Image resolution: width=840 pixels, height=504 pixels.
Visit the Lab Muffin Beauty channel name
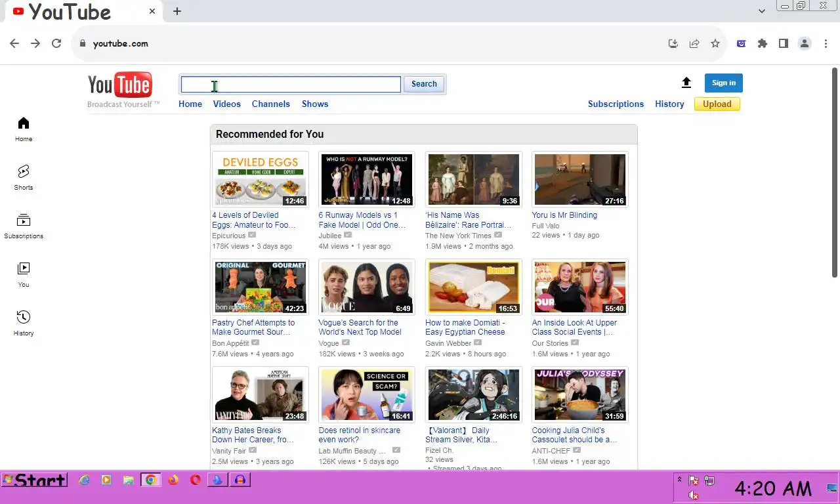[x=352, y=451]
